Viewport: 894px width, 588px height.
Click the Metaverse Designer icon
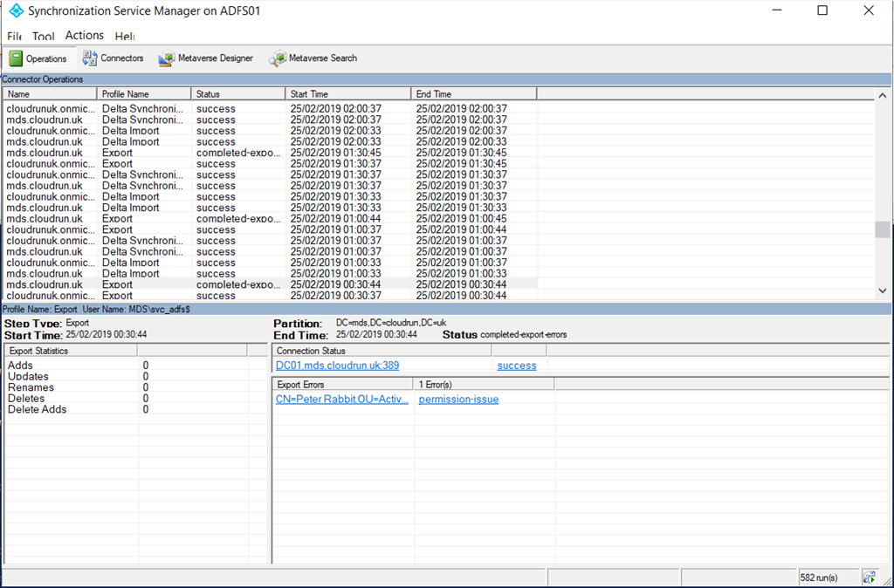(x=166, y=58)
